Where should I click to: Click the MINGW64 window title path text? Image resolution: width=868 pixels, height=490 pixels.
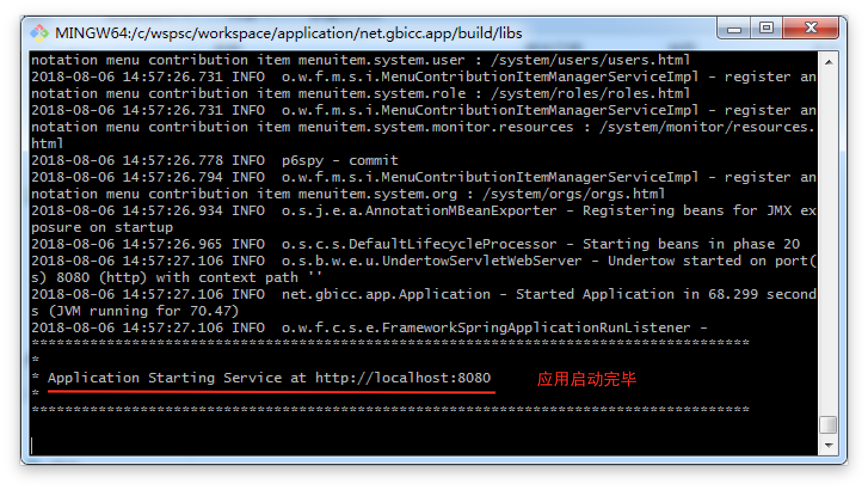pyautogui.click(x=288, y=33)
